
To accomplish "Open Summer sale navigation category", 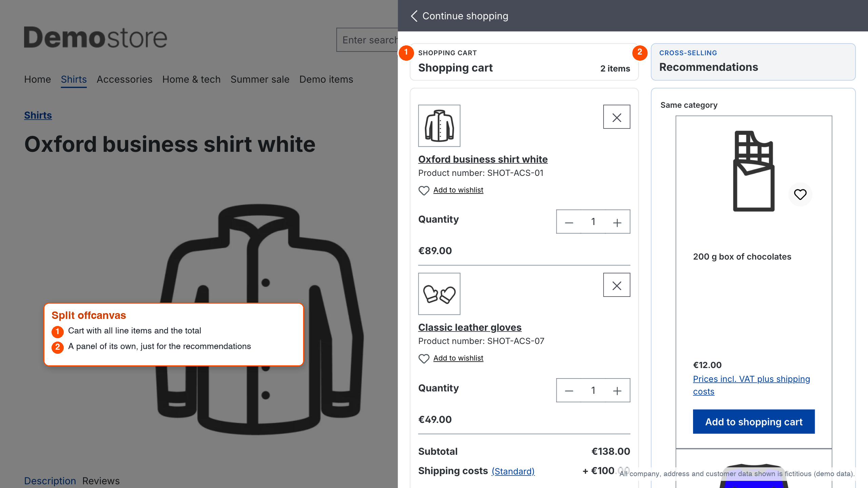I will tap(260, 79).
